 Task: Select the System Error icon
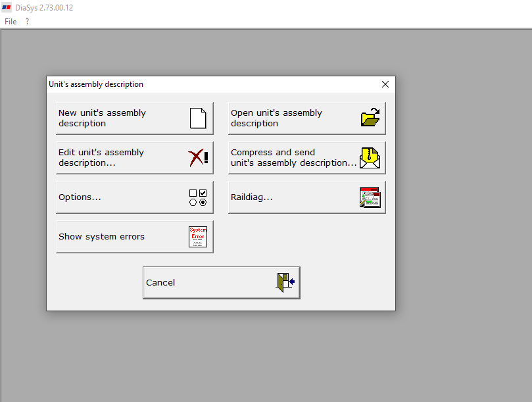197,236
